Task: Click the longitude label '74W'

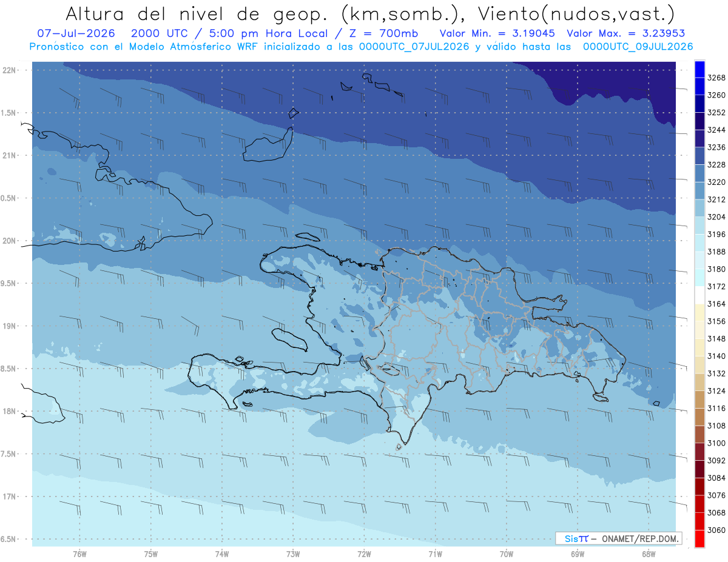Action: point(222,554)
